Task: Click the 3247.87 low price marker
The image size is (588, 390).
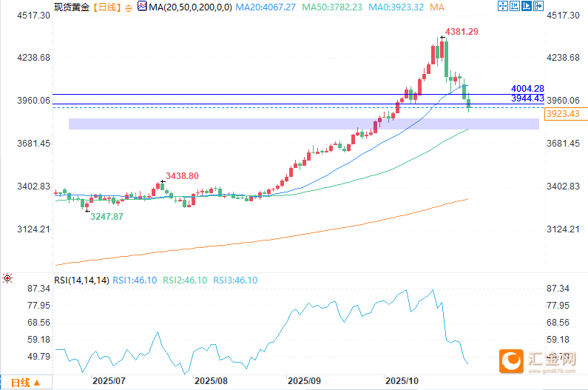Action: pyautogui.click(x=107, y=217)
